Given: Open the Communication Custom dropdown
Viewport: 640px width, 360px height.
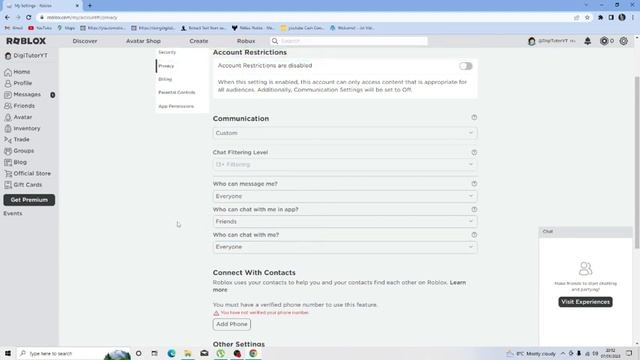Looking at the screenshot, I should [x=345, y=133].
